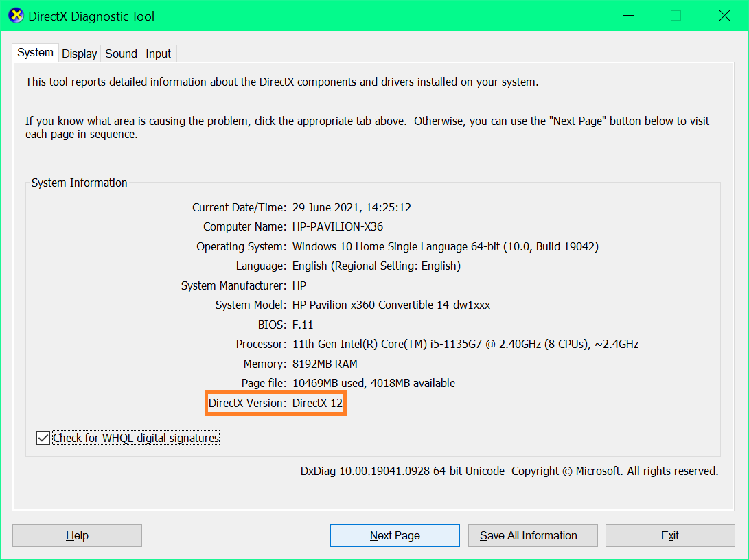Viewport: 749px width, 560px height.
Task: Click the System Manufacturer value HP
Action: coord(299,285)
